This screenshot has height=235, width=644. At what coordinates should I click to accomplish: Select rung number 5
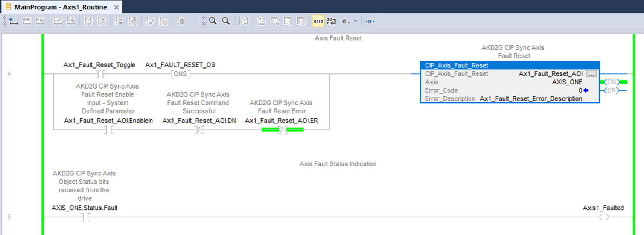point(9,217)
